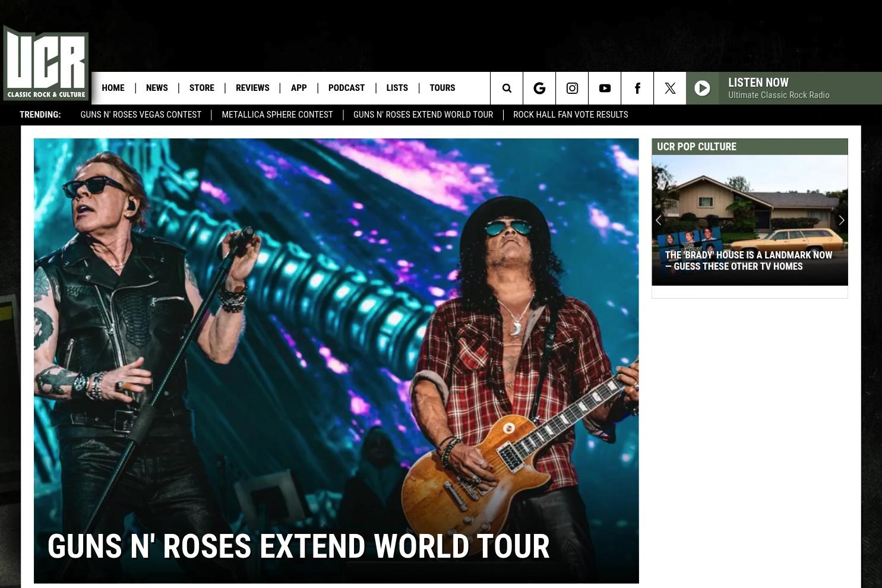Click the UCR Pop Culture section header
The width and height of the screenshot is (882, 588).
[x=750, y=147]
